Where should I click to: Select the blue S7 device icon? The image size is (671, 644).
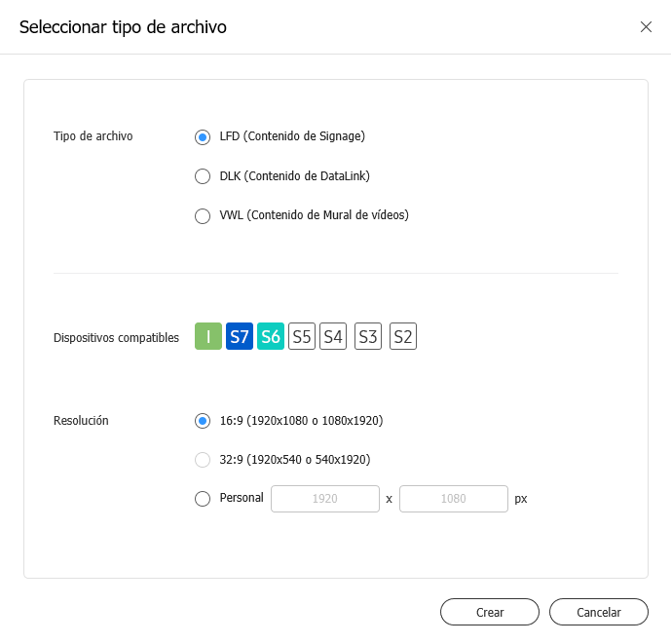(x=240, y=337)
